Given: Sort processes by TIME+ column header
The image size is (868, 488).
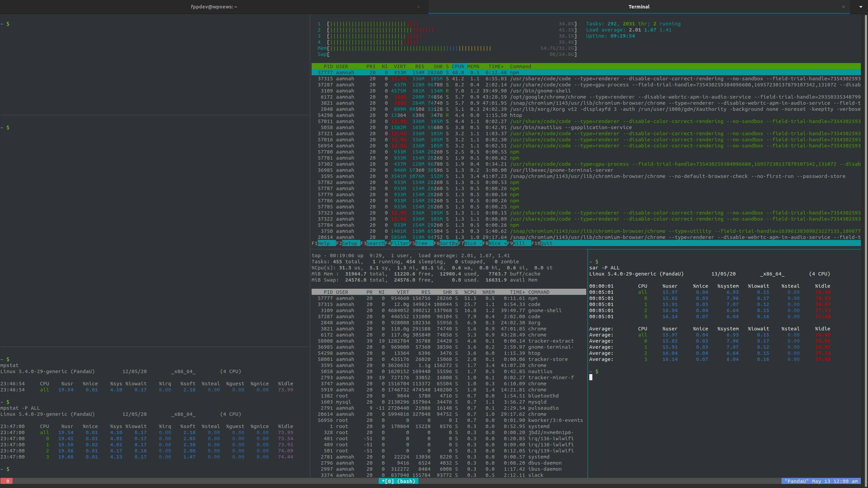Looking at the screenshot, I should point(496,66).
